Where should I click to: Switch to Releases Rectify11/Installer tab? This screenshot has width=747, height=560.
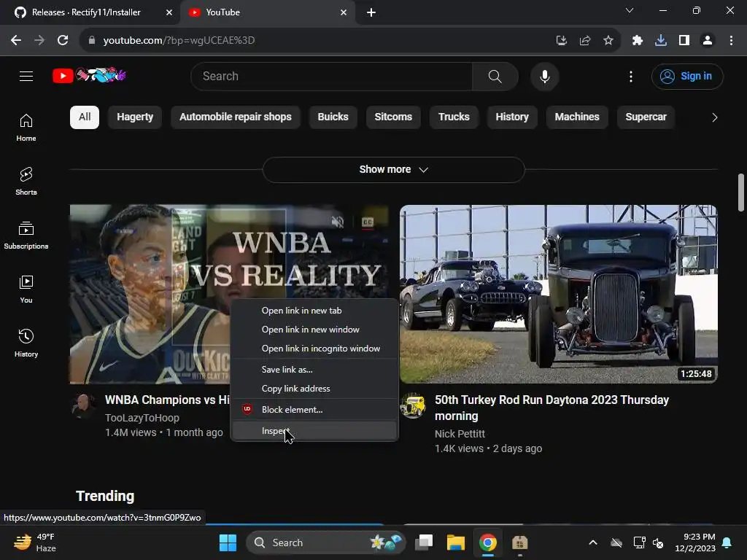tap(86, 12)
